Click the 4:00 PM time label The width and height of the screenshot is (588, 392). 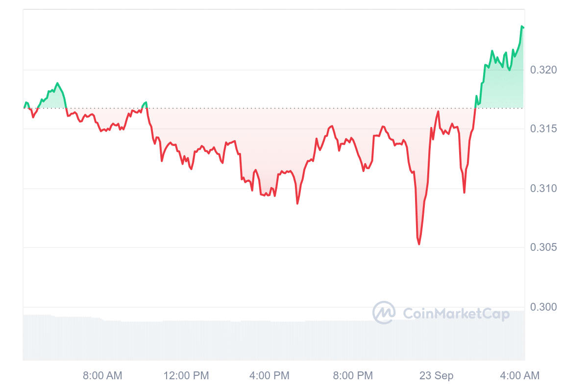(269, 376)
